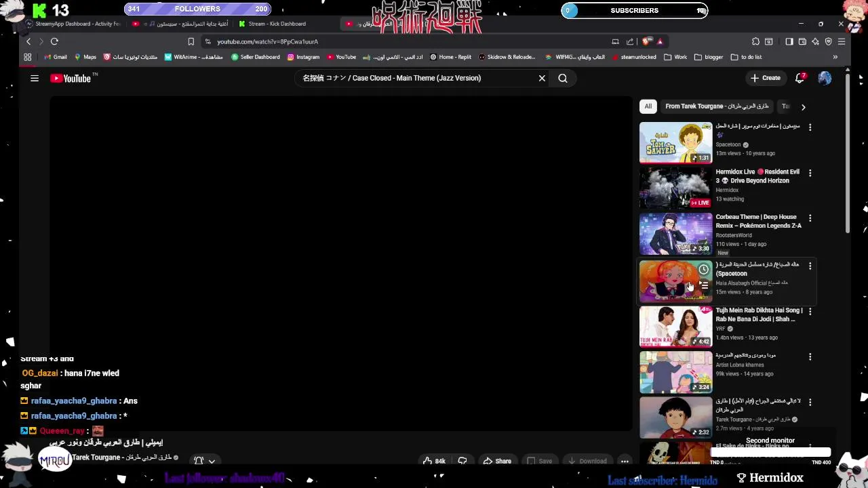Open Tarek Tourgane channel avatar

[54, 460]
